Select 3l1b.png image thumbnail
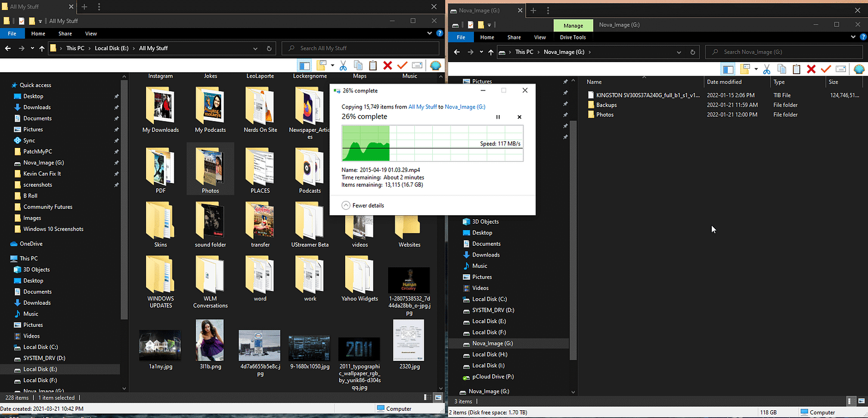The height and width of the screenshot is (418, 868). coord(210,345)
